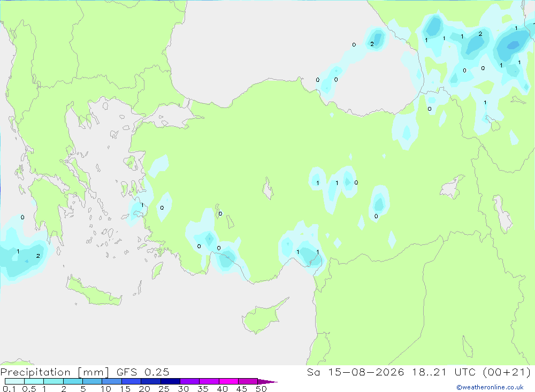This screenshot has height=392, width=535.
Task: Click the '40' legend scale label
Action: (x=222, y=389)
